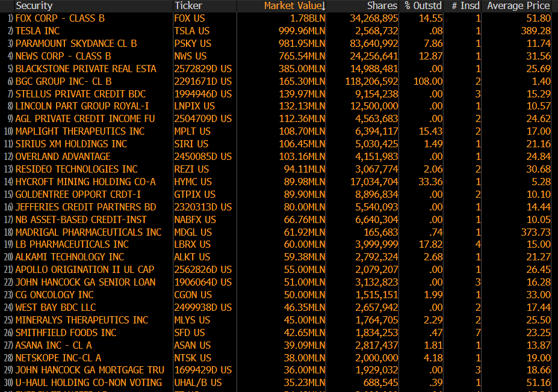Click % outstanding value 108.00

428,81
